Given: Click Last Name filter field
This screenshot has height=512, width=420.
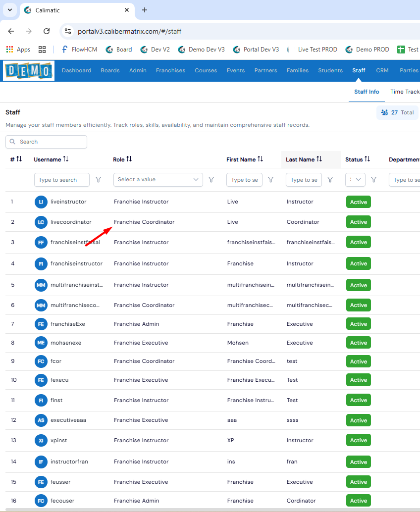Looking at the screenshot, I should tap(304, 180).
